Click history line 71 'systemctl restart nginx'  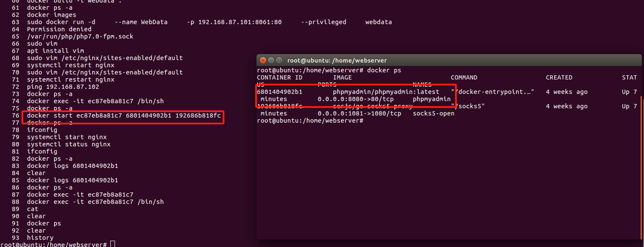pyautogui.click(x=71, y=80)
